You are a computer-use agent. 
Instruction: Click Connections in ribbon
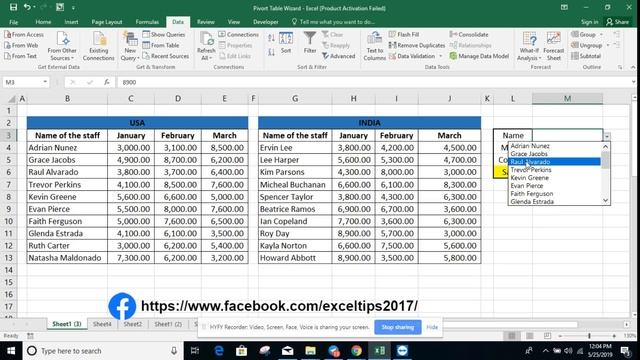[238, 35]
